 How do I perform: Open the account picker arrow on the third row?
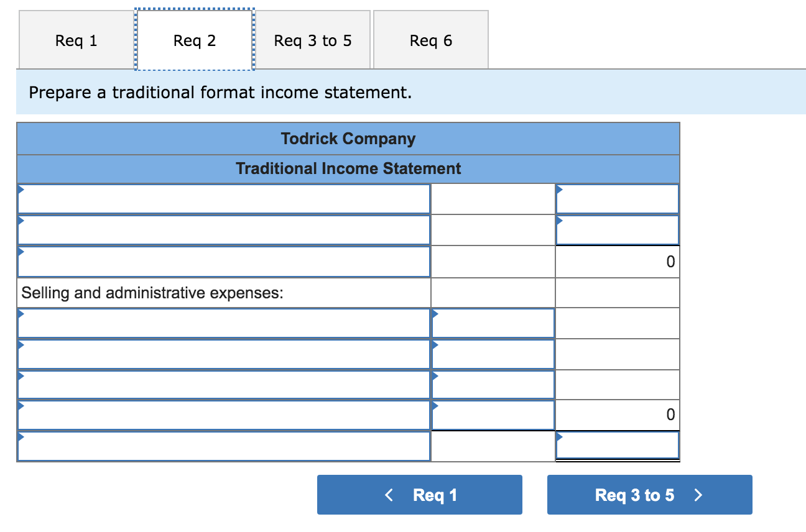pos(21,250)
